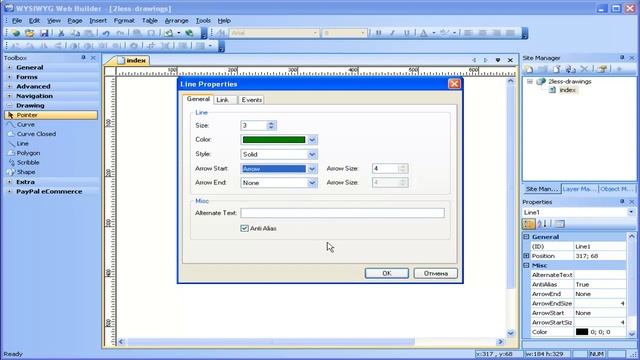Click the green line color swatch
This screenshot has height=360, width=640.
274,140
